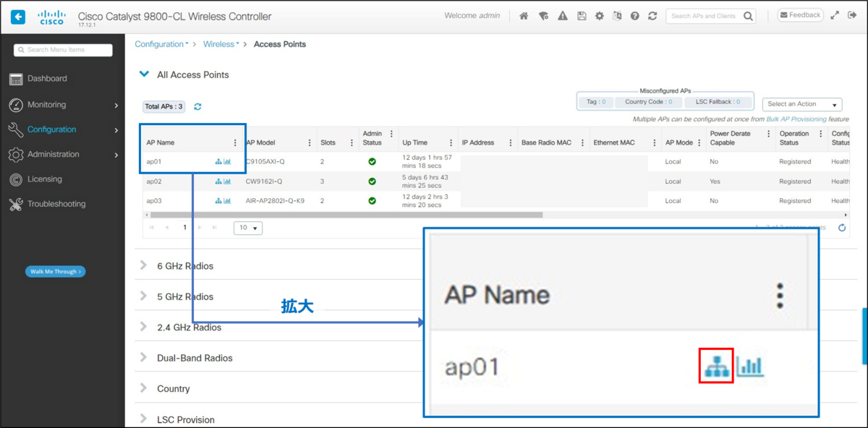
Task: Open the IP Address column options menu
Action: 510,142
